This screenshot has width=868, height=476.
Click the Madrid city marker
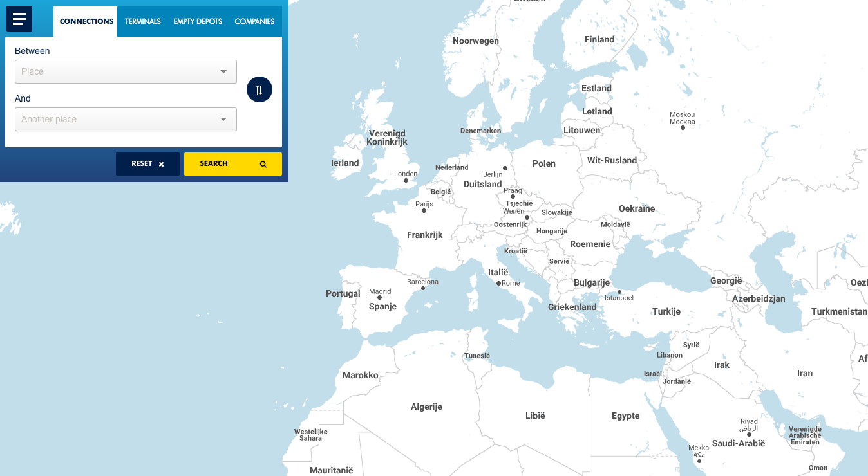[x=379, y=298]
